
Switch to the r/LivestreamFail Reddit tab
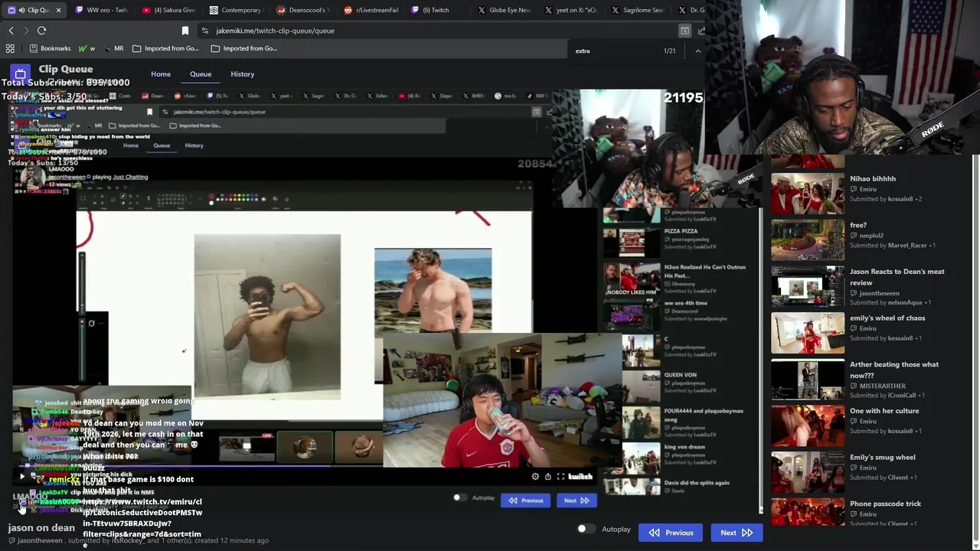tap(371, 10)
